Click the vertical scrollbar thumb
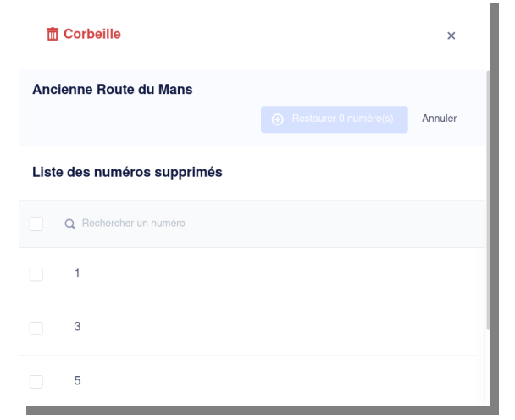This screenshot has width=515, height=420. click(x=488, y=200)
